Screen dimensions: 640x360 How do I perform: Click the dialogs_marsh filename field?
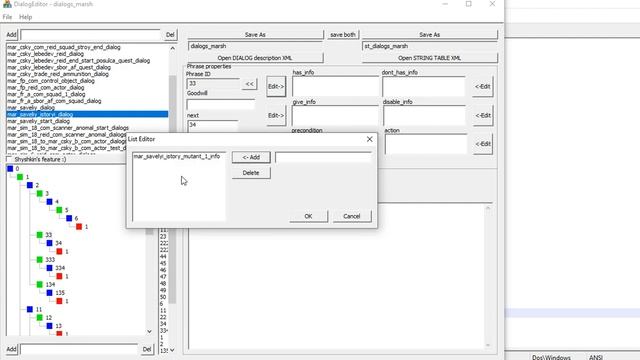pos(256,46)
